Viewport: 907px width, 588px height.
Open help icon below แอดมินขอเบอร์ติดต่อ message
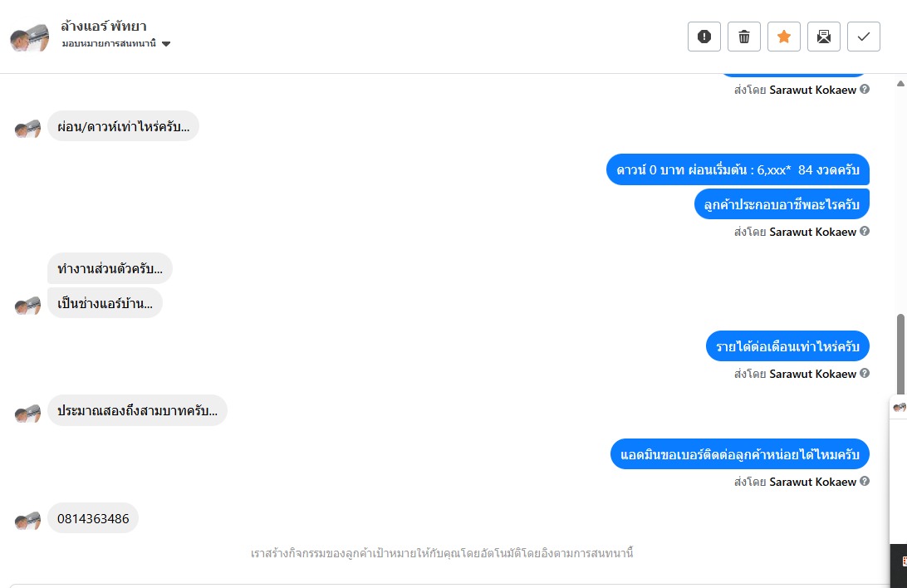(864, 481)
